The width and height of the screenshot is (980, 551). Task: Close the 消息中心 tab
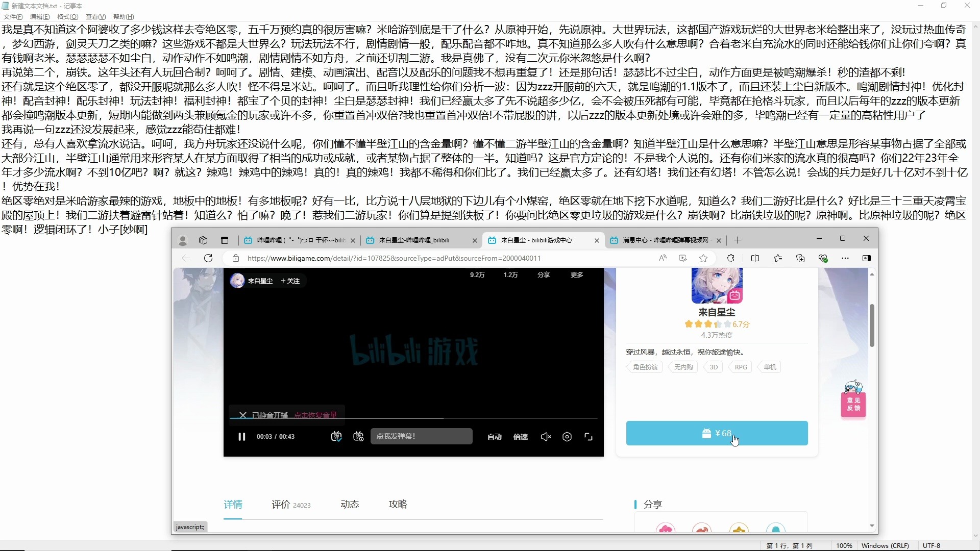tap(719, 240)
